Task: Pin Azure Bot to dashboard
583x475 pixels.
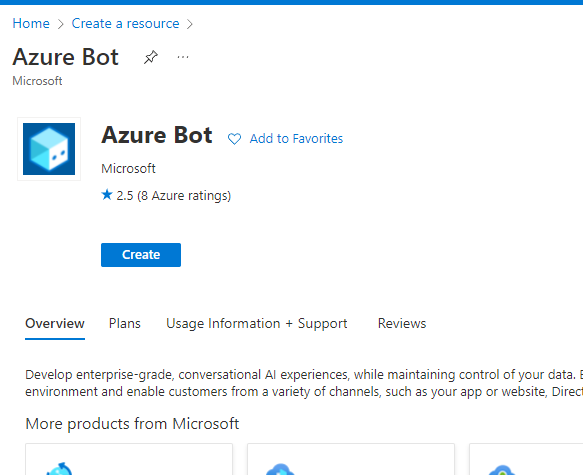Action: click(x=151, y=57)
